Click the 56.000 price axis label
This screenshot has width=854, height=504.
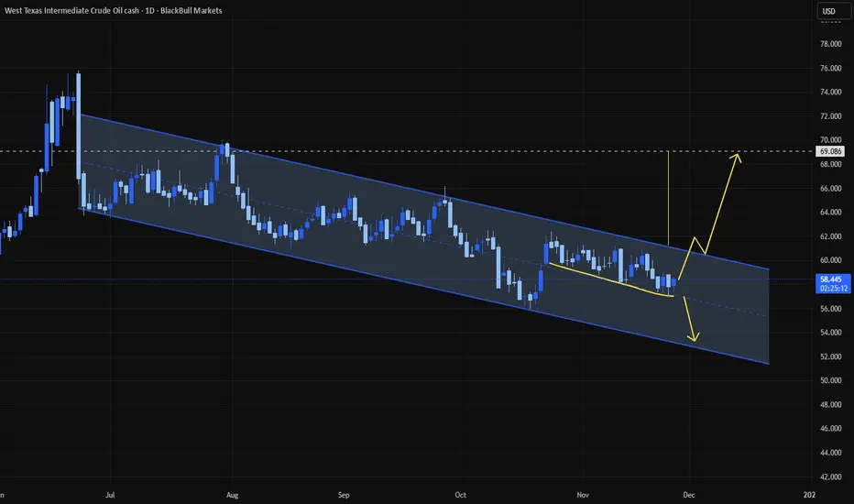click(x=830, y=309)
